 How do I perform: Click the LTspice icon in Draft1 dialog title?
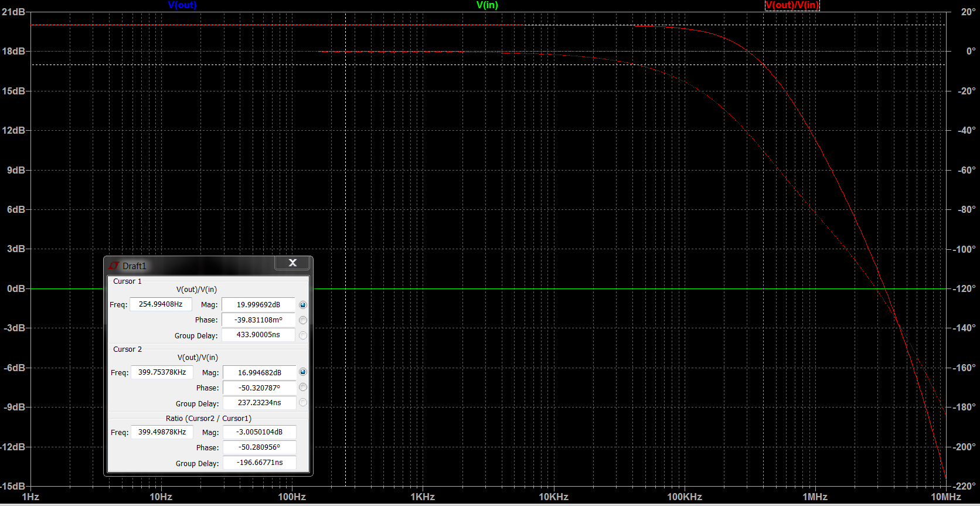114,266
